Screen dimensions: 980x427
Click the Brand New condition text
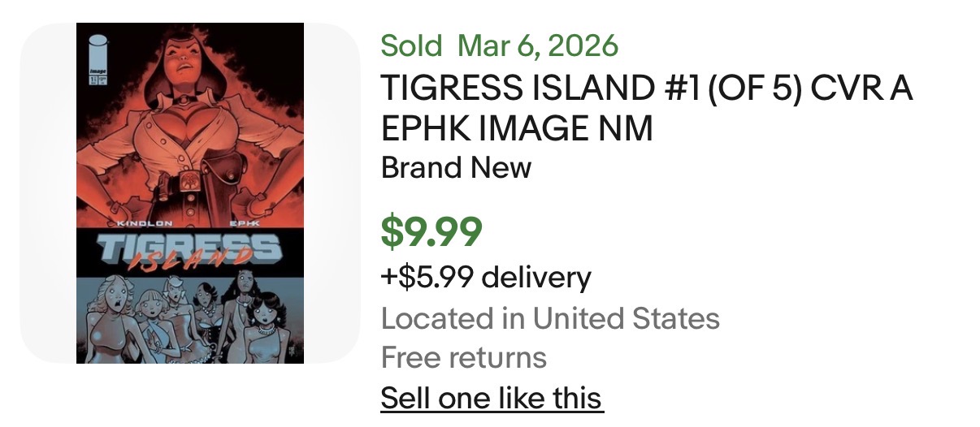tap(456, 167)
